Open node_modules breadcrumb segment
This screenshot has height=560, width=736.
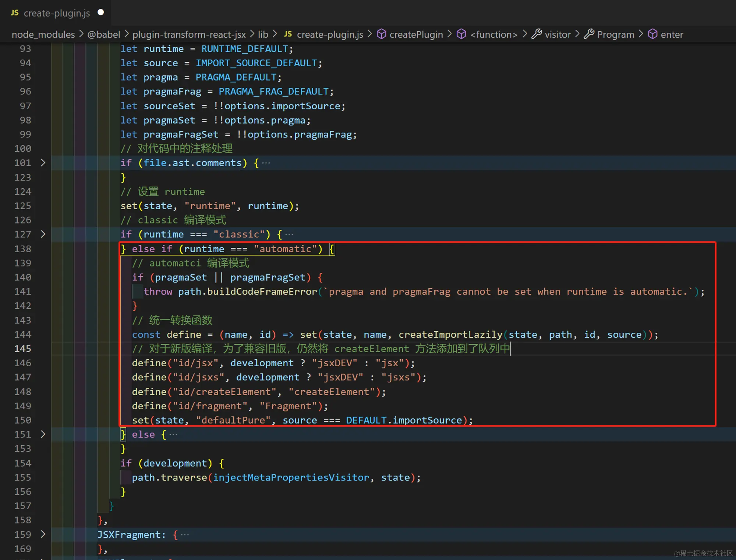[x=43, y=35]
